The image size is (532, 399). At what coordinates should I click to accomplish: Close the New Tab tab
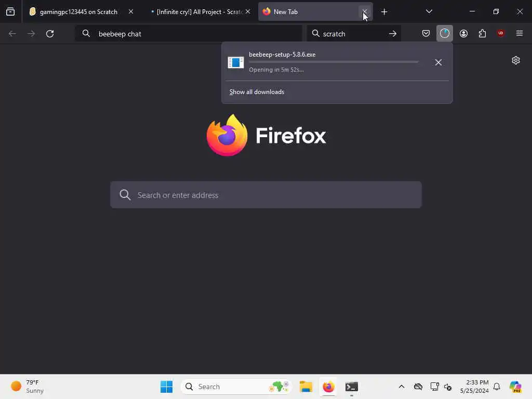coord(365,12)
